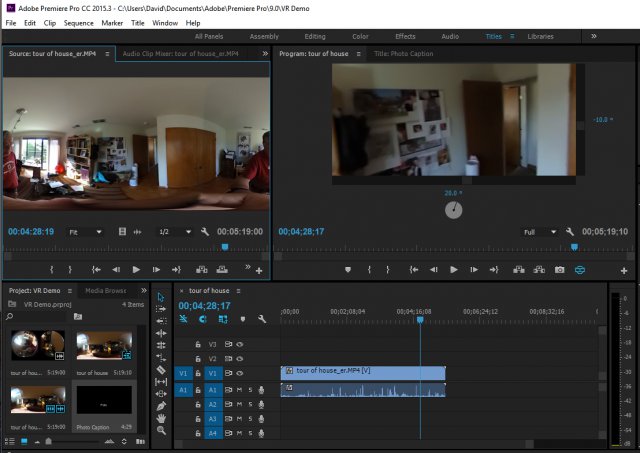
Task: Select the Pen tool
Action: 161,406
